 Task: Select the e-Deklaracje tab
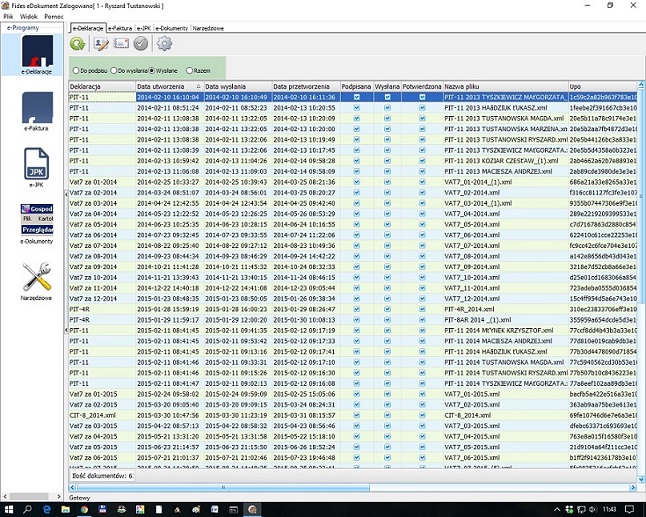click(88, 28)
